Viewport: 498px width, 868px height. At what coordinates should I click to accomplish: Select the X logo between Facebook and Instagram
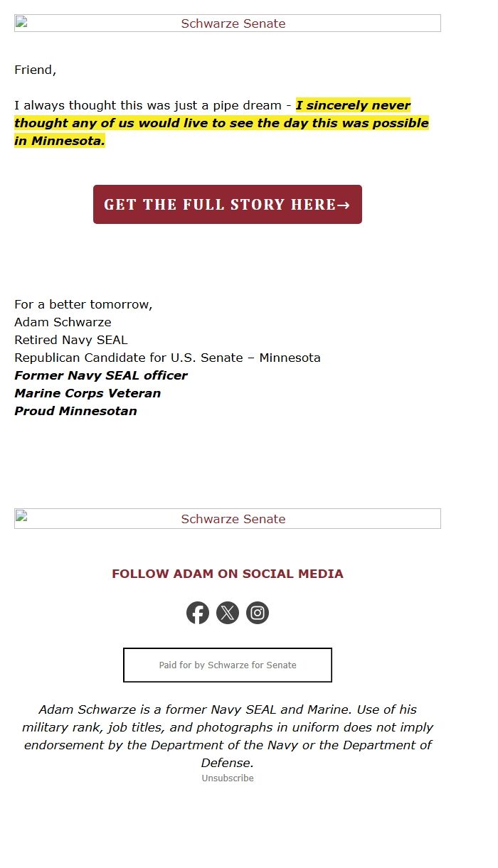[x=228, y=612]
